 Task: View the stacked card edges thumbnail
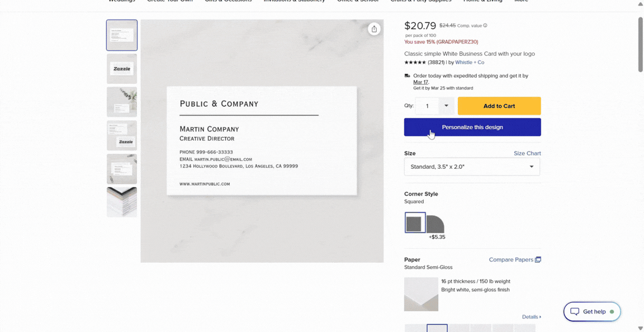(x=122, y=202)
